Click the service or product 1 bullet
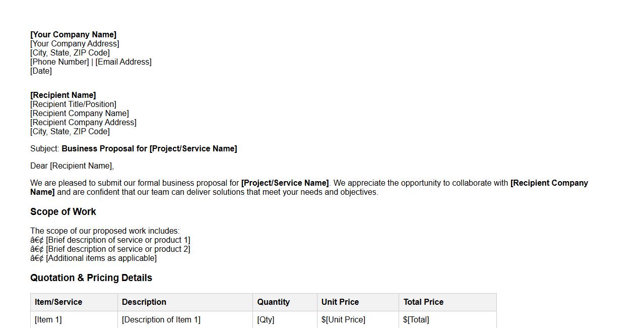This screenshot has height=328, width=644. click(118, 240)
